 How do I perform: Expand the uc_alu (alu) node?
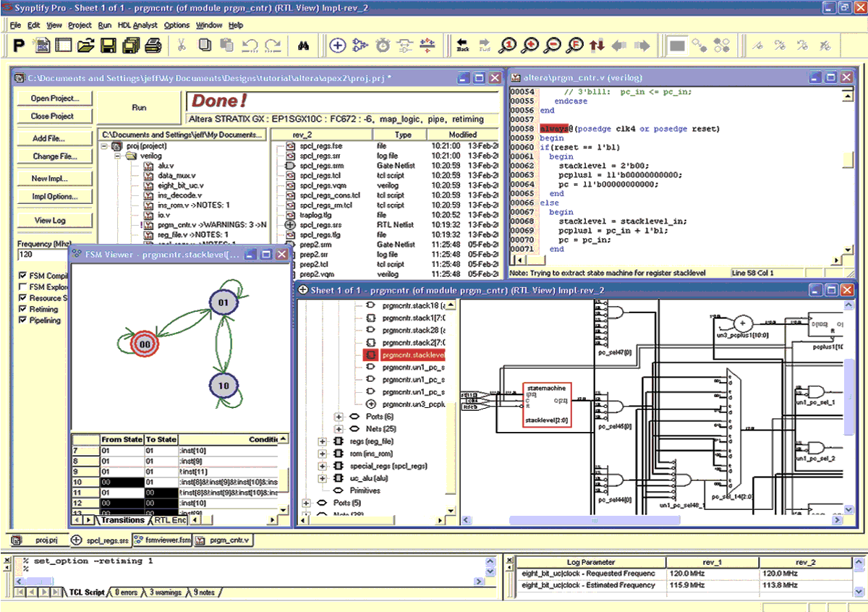324,479
